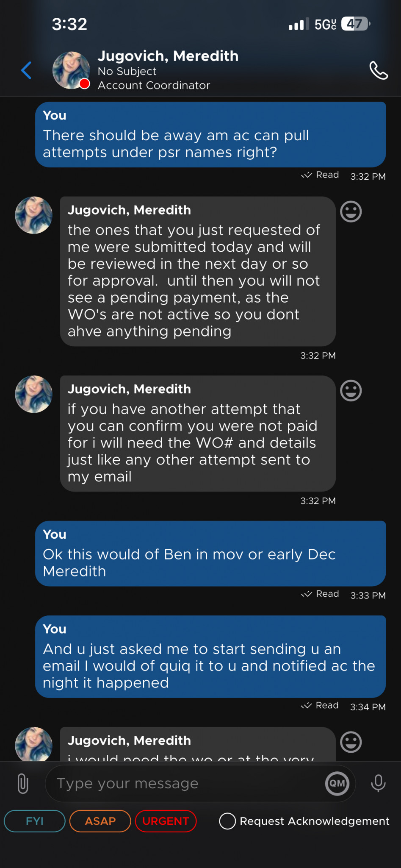Image resolution: width=401 pixels, height=868 pixels.
Task: Open the QM quick messages button
Action: tap(337, 784)
